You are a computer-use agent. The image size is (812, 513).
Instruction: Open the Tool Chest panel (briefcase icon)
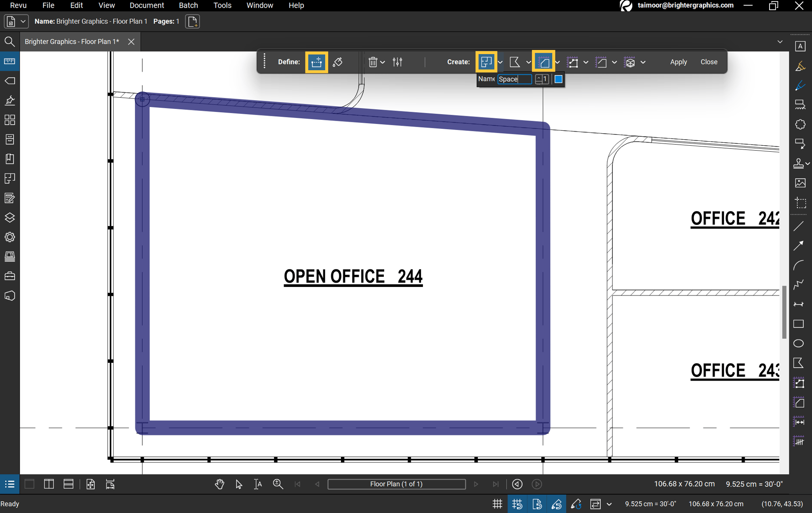click(10, 276)
